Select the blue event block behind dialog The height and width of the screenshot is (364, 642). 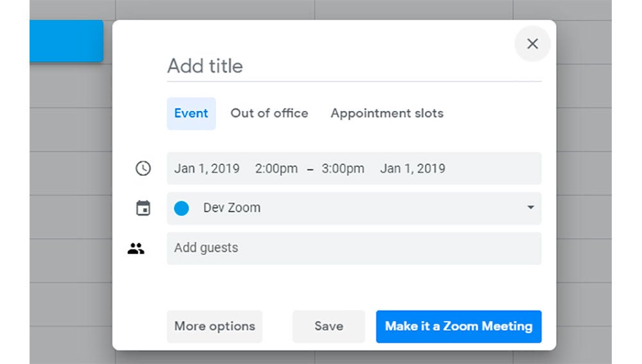[x=66, y=41]
